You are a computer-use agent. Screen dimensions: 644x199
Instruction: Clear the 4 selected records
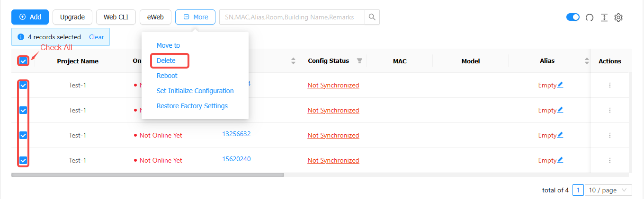(97, 37)
